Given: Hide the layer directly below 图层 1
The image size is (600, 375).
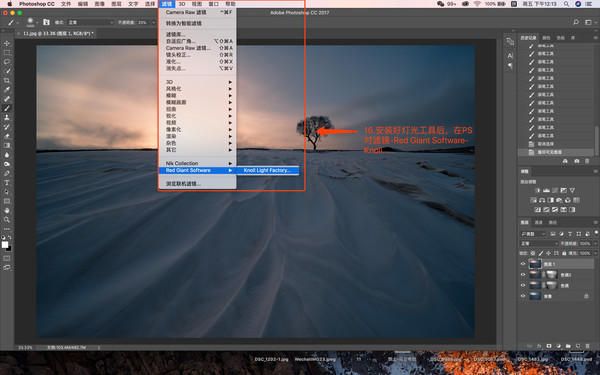Looking at the screenshot, I should point(523,275).
